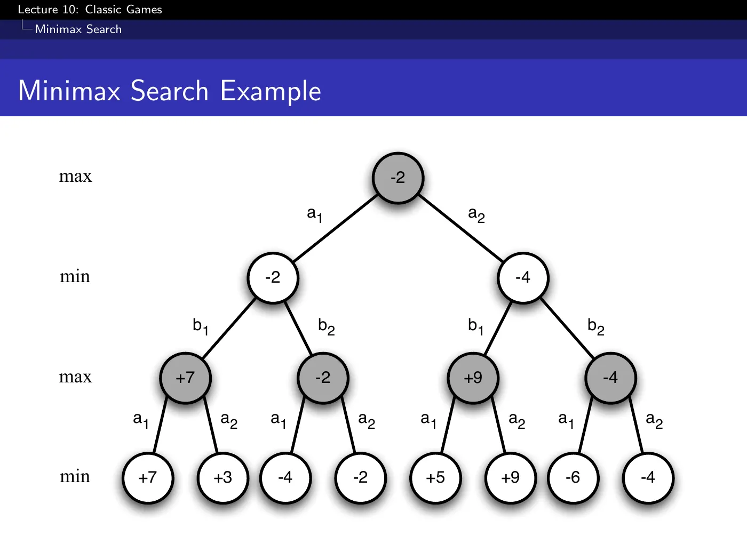747x560 pixels.
Task: Click the b1 edge label leading to +9 node
Action: (476, 326)
